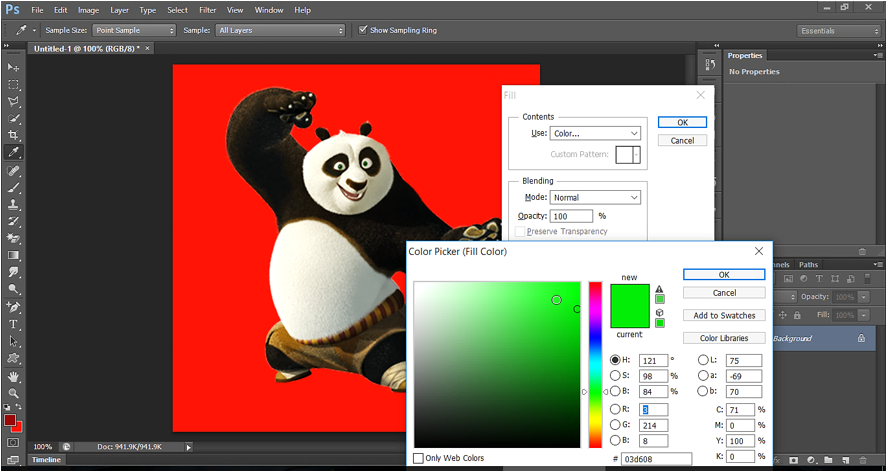Toggle Show Sampling Ring checkbox

tap(363, 30)
